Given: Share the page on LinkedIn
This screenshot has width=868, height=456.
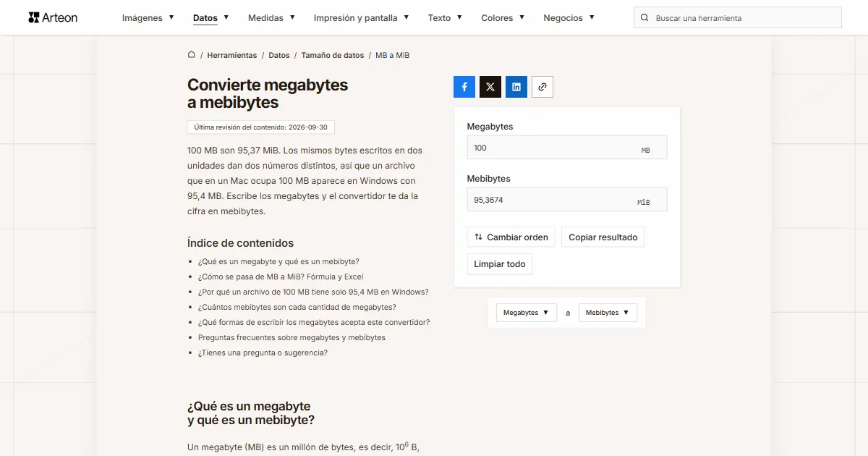Looking at the screenshot, I should 516,87.
